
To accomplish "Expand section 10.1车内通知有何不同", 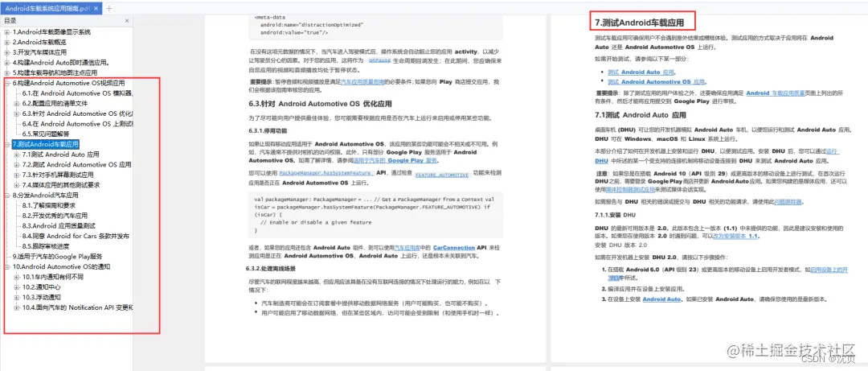I will point(17,277).
